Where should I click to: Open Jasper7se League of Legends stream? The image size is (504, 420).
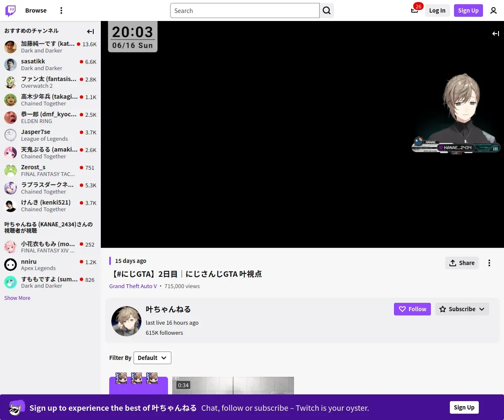[50, 135]
